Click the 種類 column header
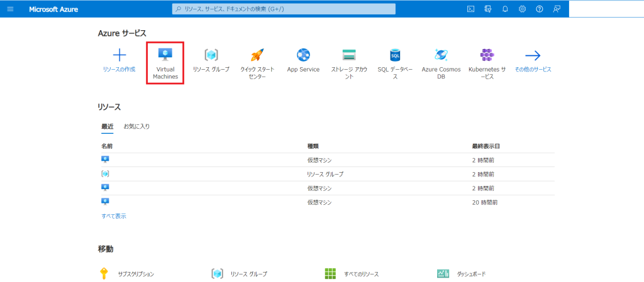Image resolution: width=644 pixels, height=282 pixels. click(x=313, y=146)
